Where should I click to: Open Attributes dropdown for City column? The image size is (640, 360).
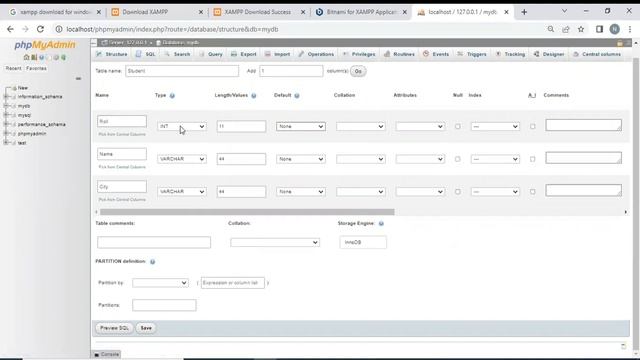coord(420,192)
